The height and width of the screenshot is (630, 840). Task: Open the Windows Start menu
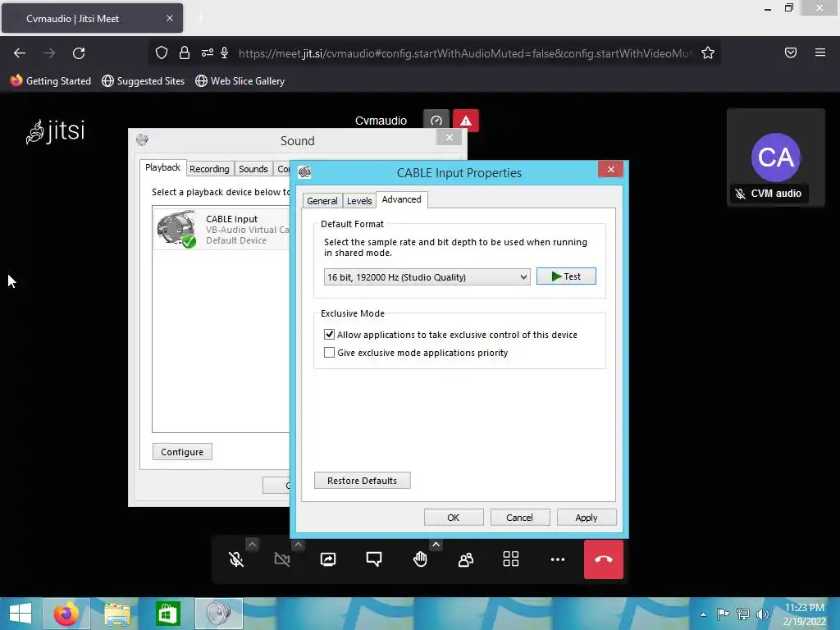(21, 614)
